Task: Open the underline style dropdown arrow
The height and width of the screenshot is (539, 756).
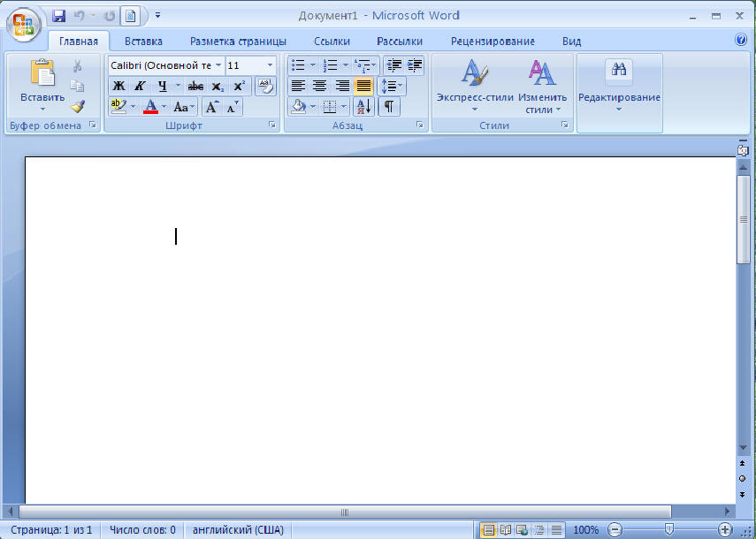Action: pos(178,87)
